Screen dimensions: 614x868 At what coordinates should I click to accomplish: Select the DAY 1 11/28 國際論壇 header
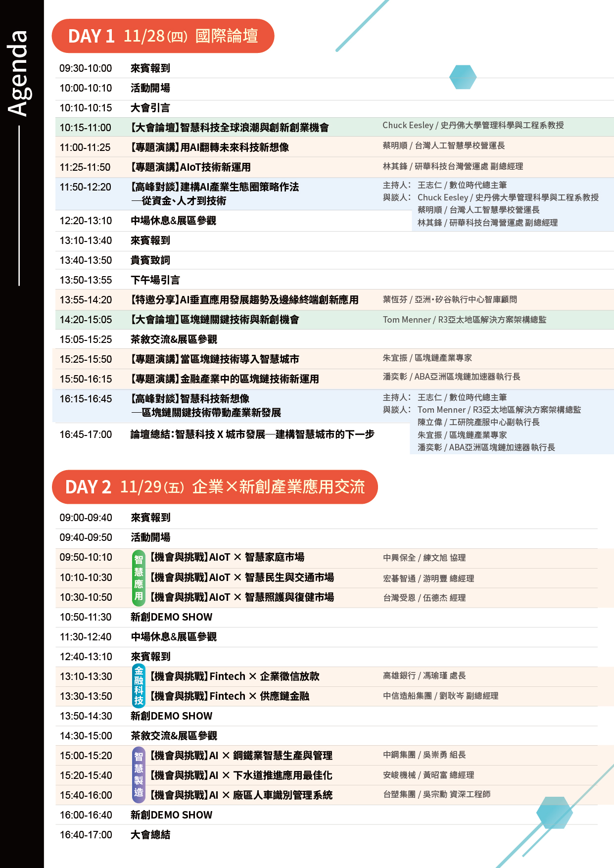point(163,36)
